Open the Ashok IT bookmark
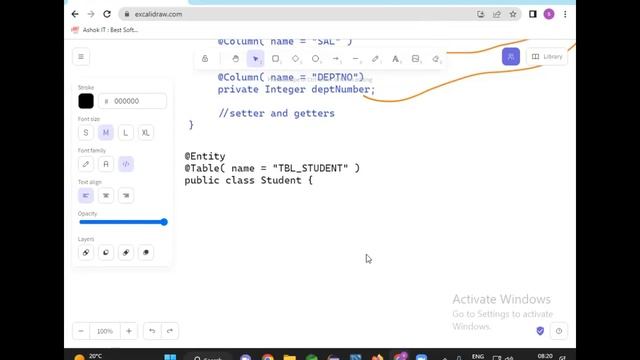Image resolution: width=640 pixels, height=360 pixels. pyautogui.click(x=105, y=30)
